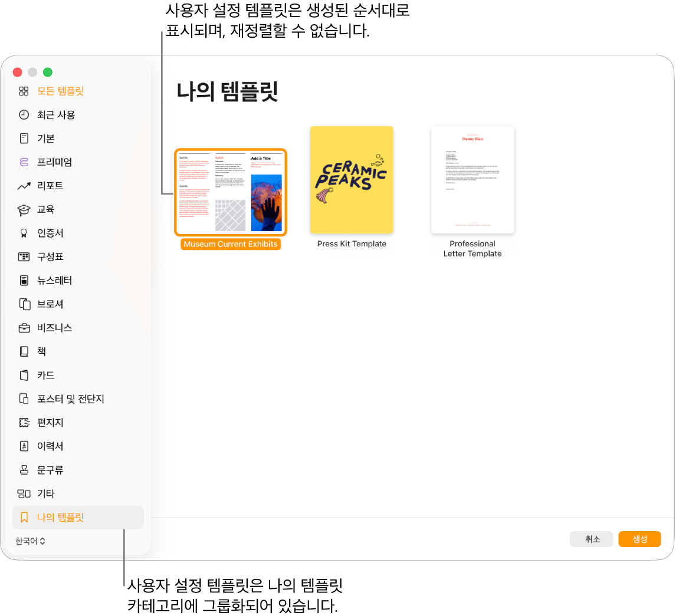Select the 기본 category label
The width and height of the screenshot is (676, 616).
click(45, 139)
